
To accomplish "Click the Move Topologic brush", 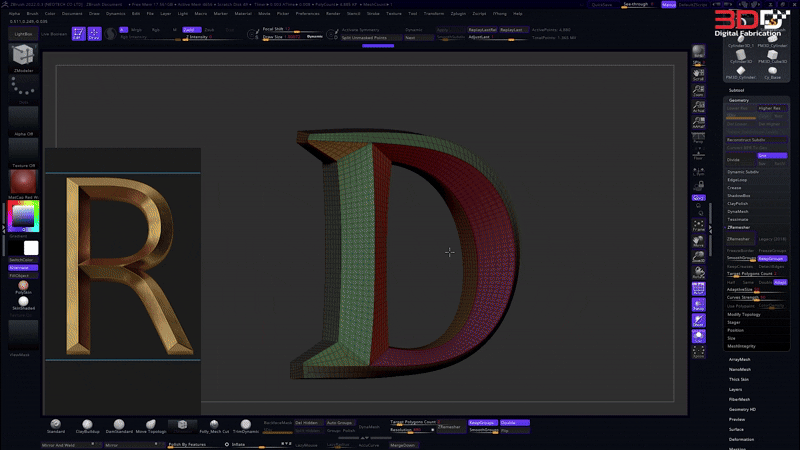I will (x=150, y=425).
